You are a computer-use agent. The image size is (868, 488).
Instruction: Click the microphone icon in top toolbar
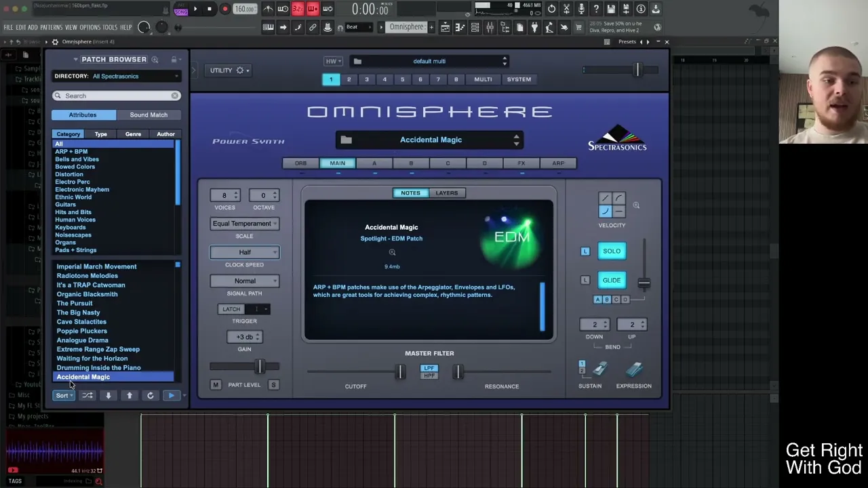[581, 9]
